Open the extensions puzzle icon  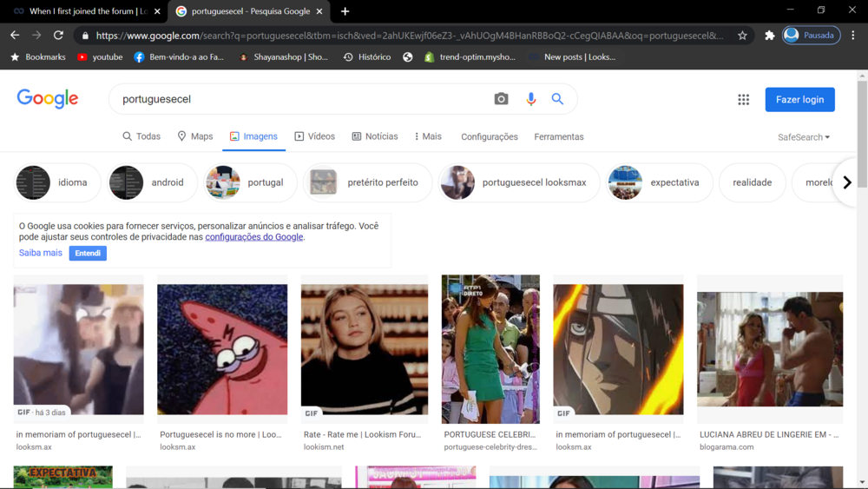pos(769,36)
